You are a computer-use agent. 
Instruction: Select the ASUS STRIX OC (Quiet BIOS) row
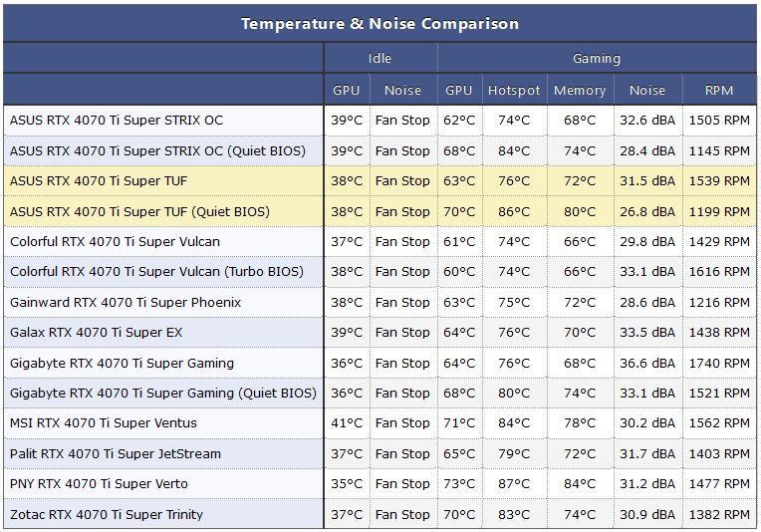380,150
